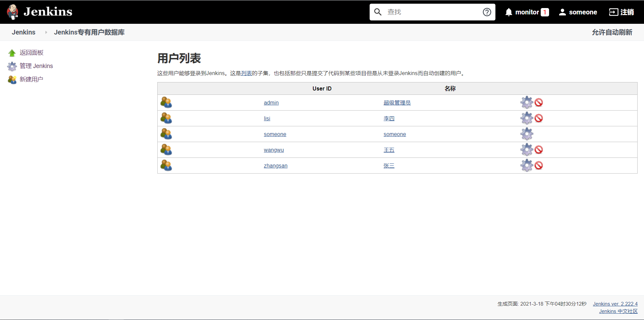Delete lisi user with red icon

click(539, 118)
